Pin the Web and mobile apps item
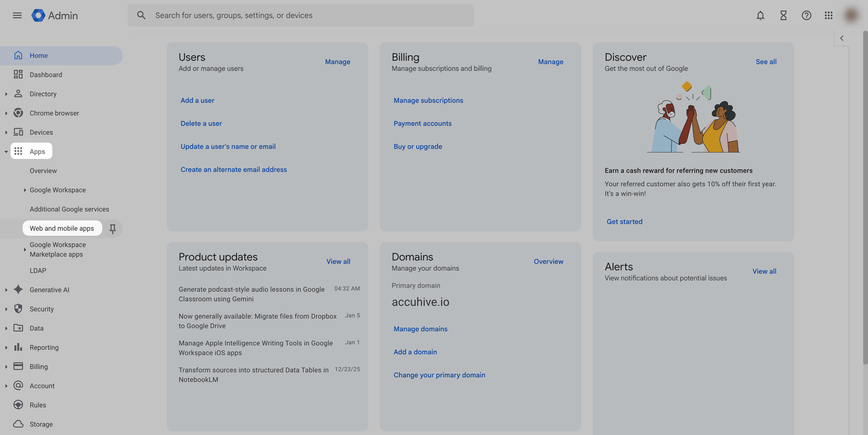This screenshot has width=868, height=435. pos(113,229)
